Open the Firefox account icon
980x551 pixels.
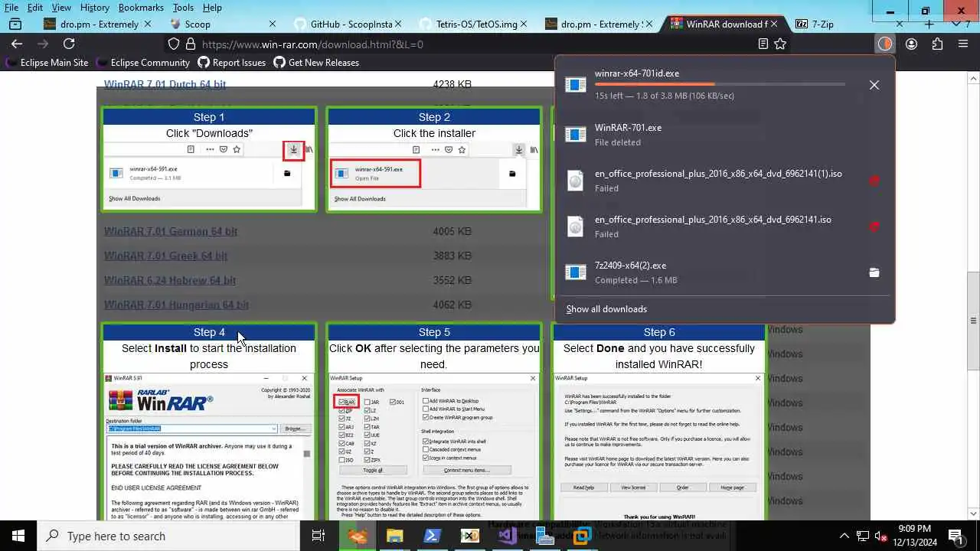[x=911, y=44]
